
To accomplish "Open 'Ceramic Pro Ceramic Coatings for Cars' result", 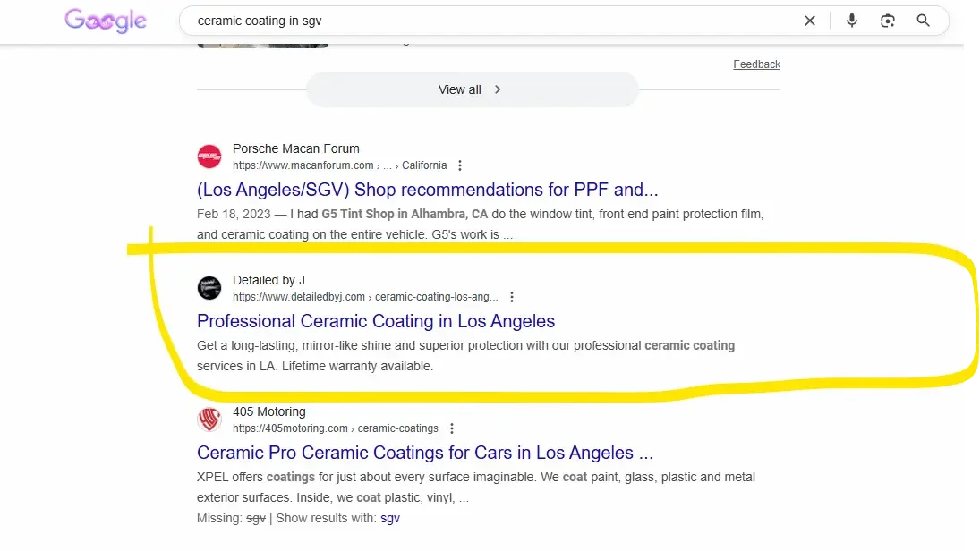I will pyautogui.click(x=425, y=453).
